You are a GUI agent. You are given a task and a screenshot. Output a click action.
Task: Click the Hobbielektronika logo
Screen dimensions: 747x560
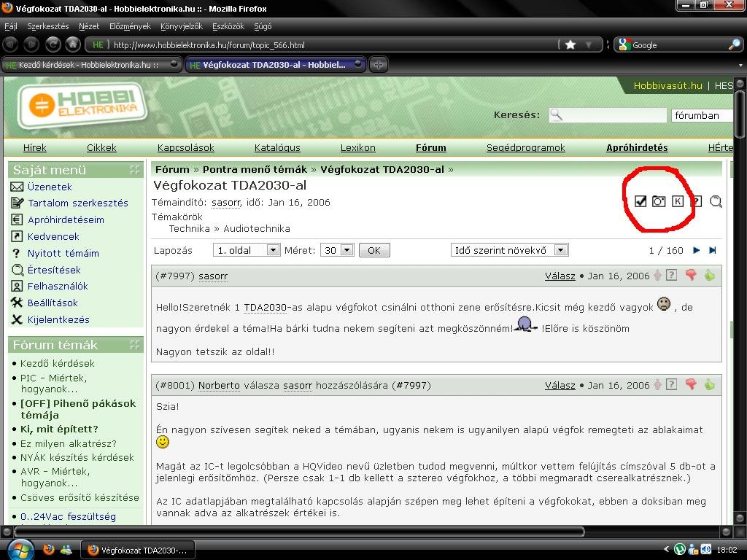coord(83,106)
